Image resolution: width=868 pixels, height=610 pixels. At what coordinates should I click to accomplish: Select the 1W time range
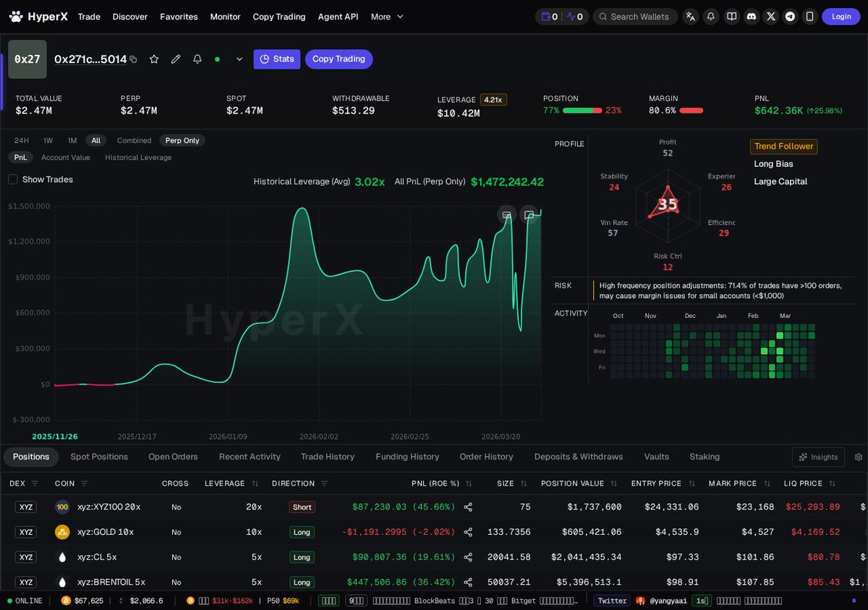click(x=48, y=140)
